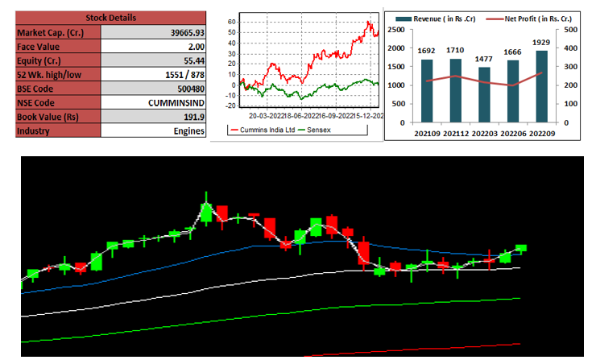Select the Engines industry value
Image resolution: width=596 pixels, height=364 pixels.
153,130
